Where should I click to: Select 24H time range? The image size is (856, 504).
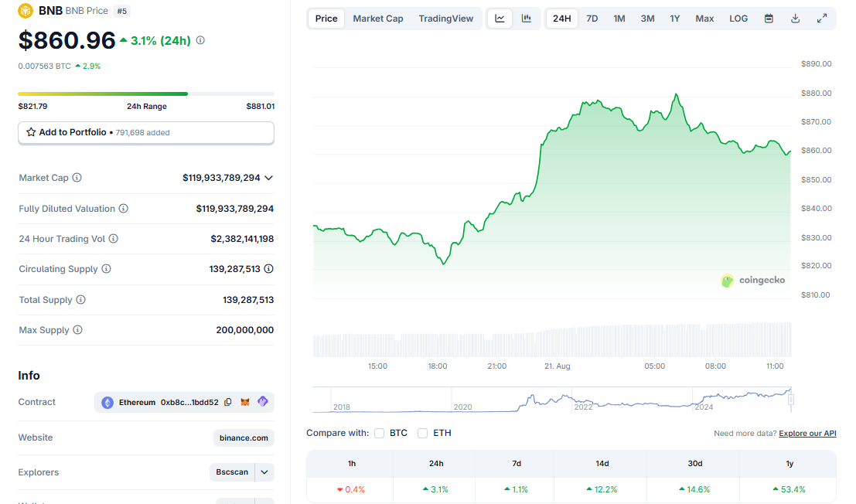pos(561,19)
